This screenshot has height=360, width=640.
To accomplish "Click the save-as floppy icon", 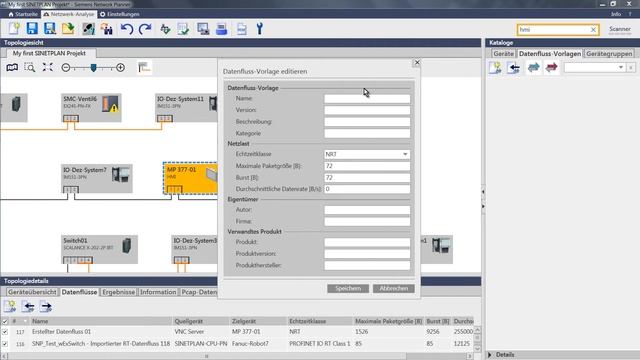I will tap(50, 29).
